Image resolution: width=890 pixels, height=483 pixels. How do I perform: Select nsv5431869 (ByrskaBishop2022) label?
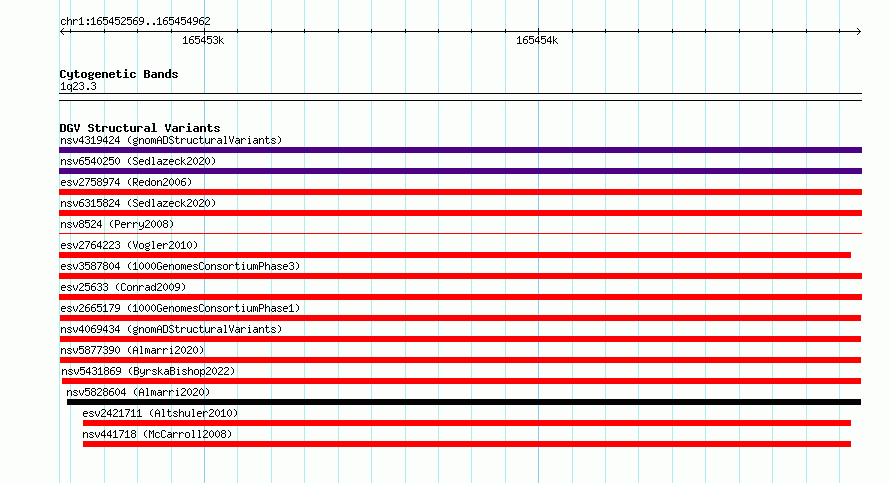148,371
